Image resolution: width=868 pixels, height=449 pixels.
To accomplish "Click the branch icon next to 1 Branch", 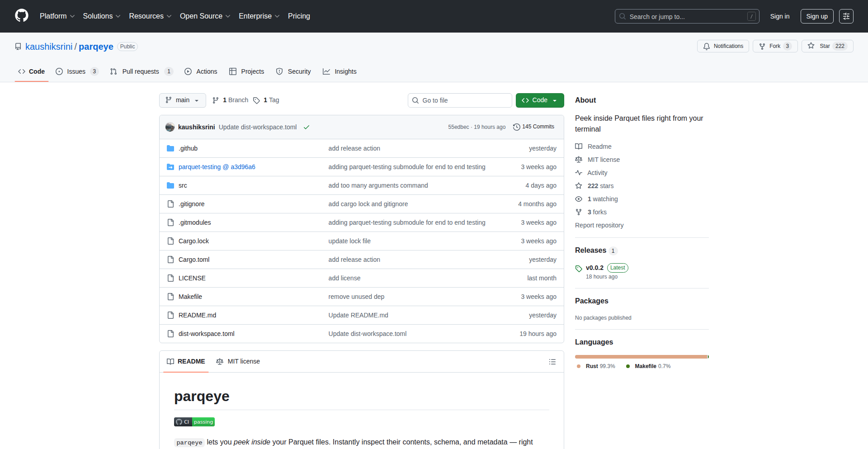I will [x=215, y=100].
